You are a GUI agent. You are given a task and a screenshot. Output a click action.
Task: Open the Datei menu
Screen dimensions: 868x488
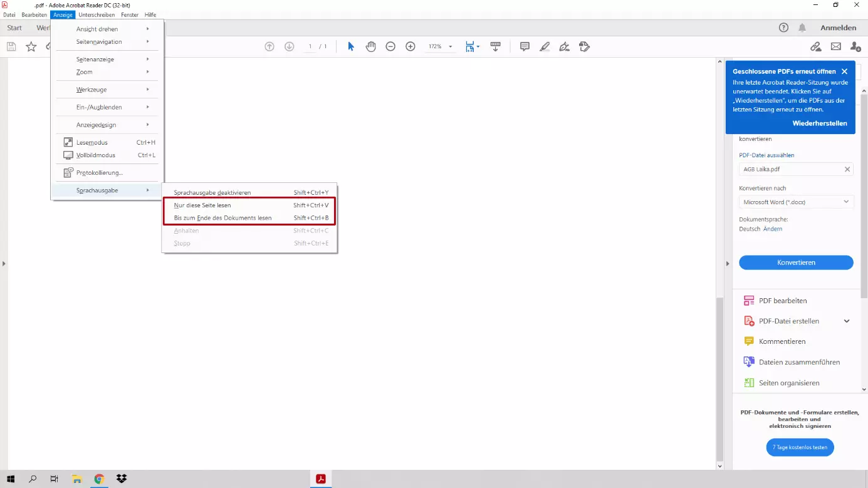(x=9, y=14)
